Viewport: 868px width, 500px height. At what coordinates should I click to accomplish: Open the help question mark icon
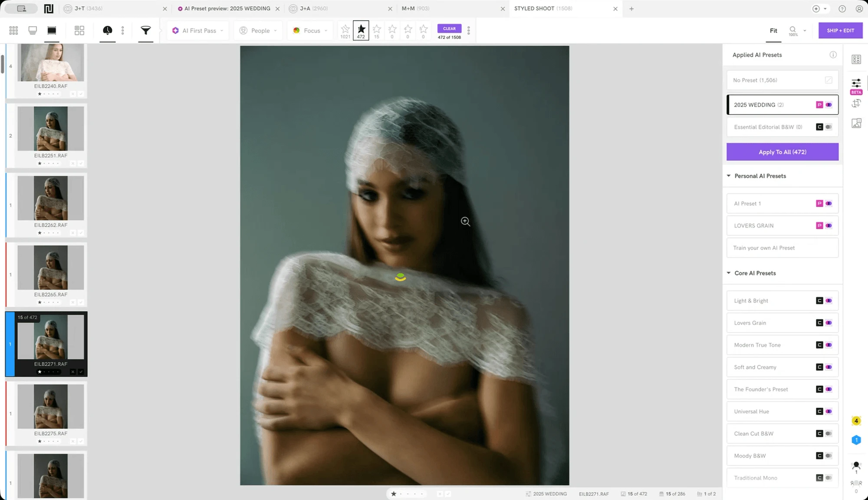click(x=842, y=9)
